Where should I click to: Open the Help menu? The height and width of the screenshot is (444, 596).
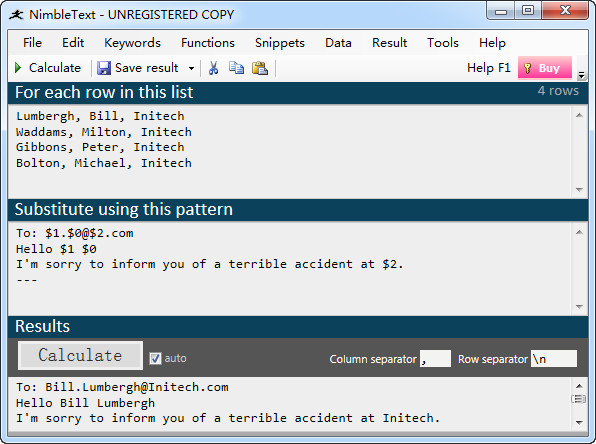tap(492, 43)
